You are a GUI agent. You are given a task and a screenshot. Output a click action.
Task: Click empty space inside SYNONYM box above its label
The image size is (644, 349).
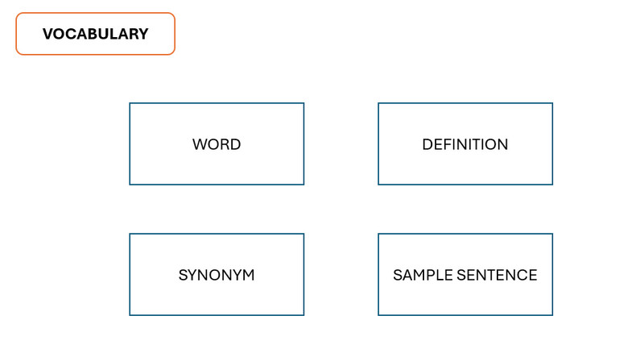click(217, 251)
